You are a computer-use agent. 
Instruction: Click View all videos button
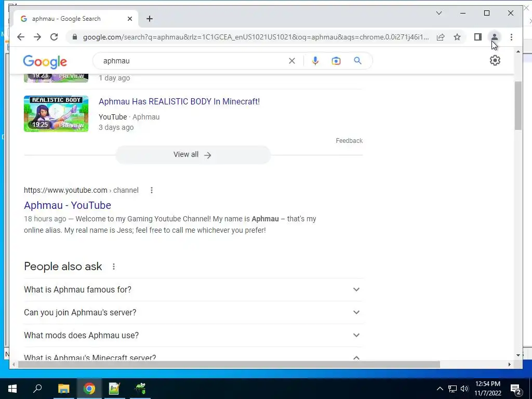pos(193,155)
